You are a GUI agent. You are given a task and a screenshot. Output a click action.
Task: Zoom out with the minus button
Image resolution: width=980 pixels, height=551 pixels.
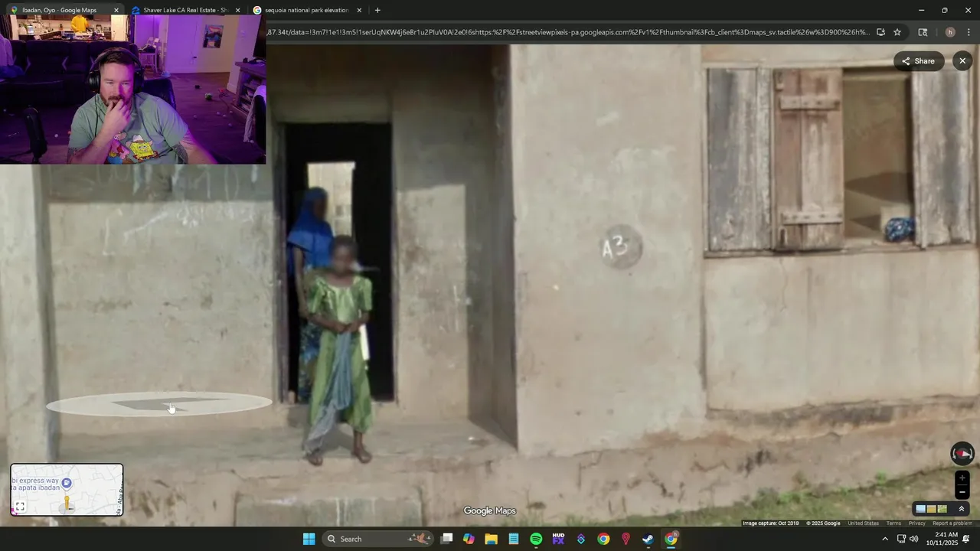coord(962,492)
